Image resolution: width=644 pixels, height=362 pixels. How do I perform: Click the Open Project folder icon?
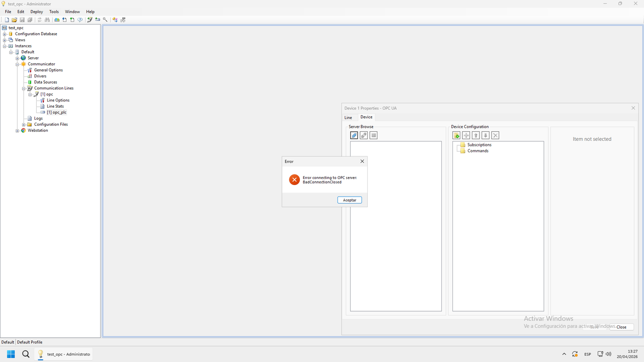[x=15, y=20]
